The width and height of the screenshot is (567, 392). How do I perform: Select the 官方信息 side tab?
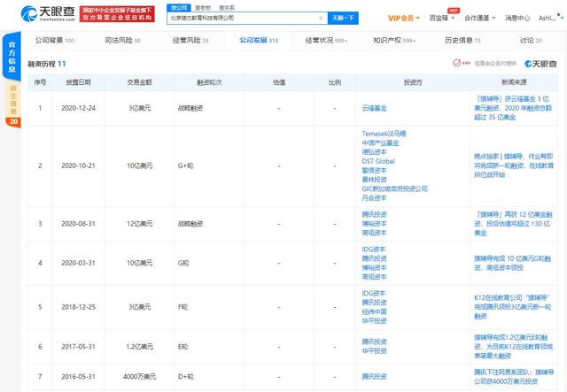coord(12,57)
